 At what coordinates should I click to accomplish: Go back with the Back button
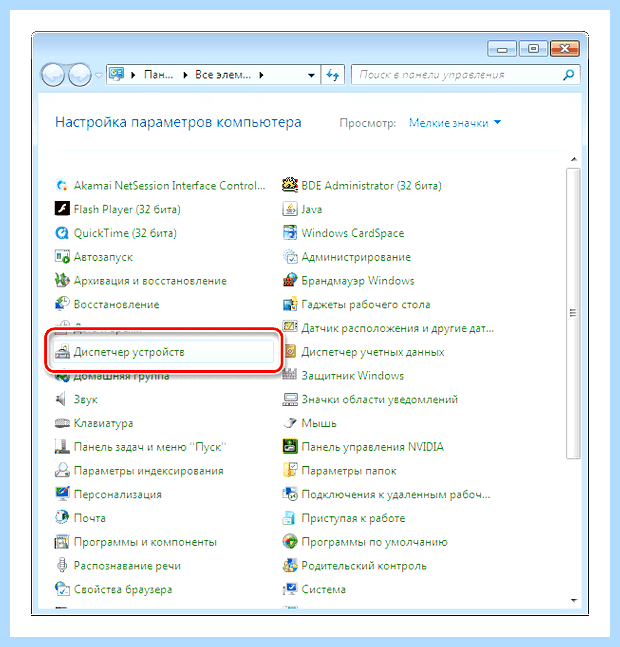53,75
